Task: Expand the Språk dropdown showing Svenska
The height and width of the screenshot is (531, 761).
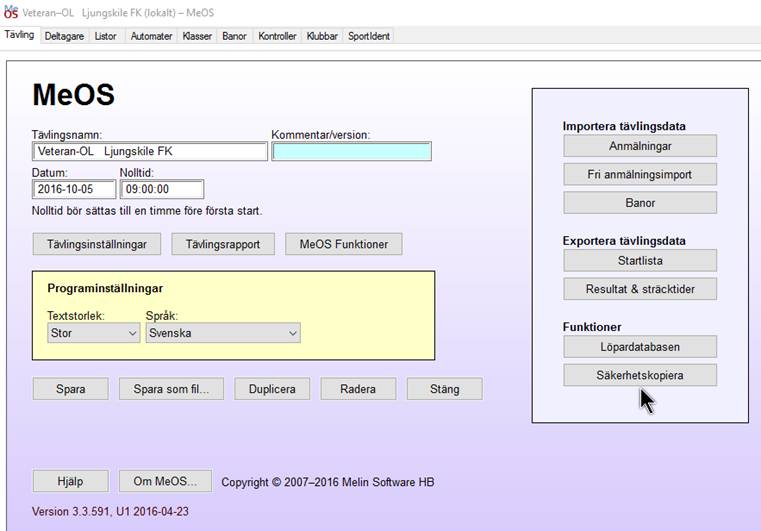Action: point(223,333)
